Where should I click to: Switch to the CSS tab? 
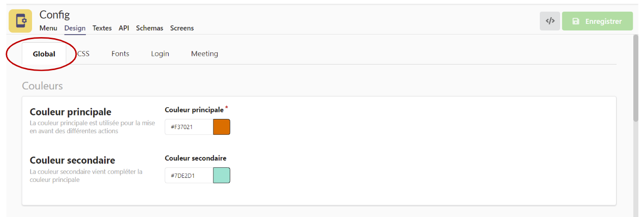coord(83,54)
